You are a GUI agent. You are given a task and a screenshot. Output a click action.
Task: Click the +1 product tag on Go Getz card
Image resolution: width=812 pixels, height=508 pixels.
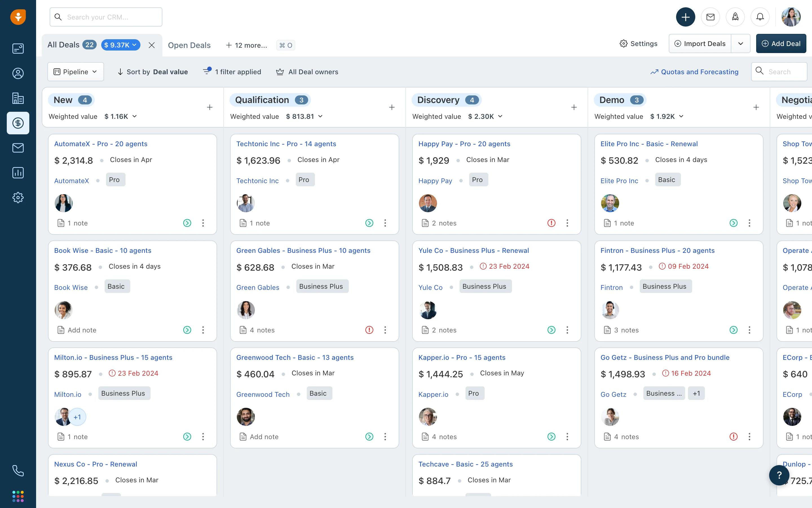[696, 393]
